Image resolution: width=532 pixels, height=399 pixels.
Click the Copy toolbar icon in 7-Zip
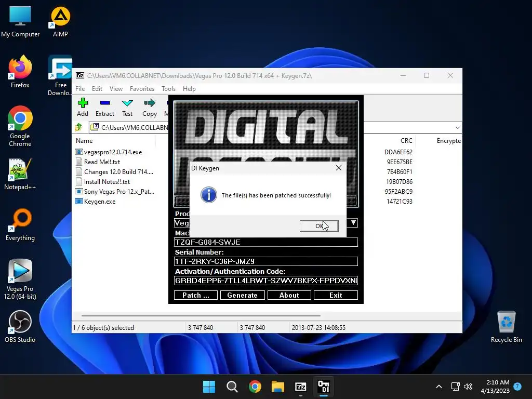tap(150, 107)
